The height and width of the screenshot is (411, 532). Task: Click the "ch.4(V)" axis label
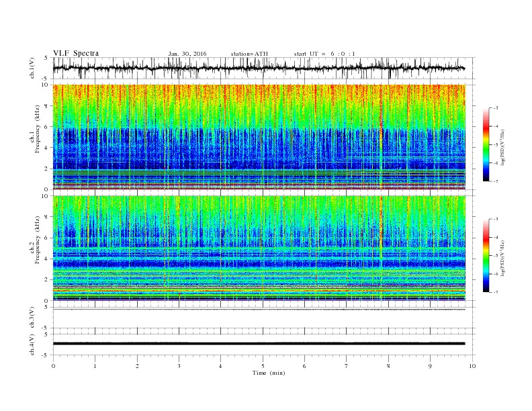(x=32, y=345)
